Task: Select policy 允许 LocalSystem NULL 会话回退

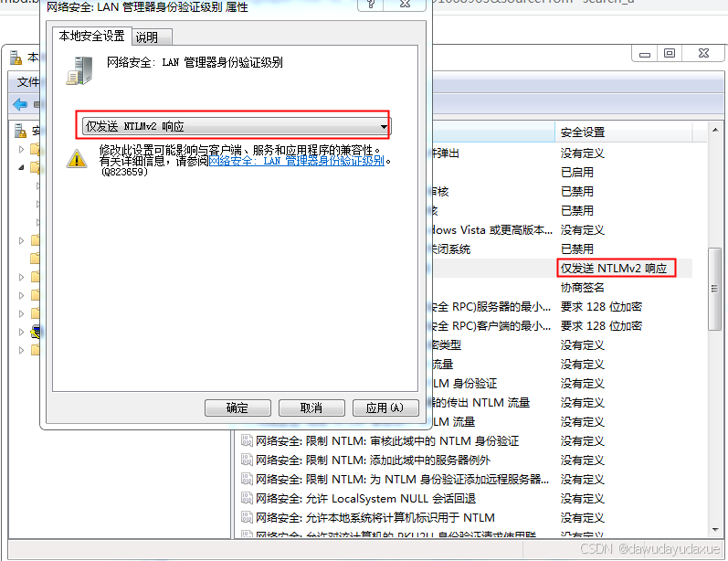Action: pyautogui.click(x=365, y=499)
